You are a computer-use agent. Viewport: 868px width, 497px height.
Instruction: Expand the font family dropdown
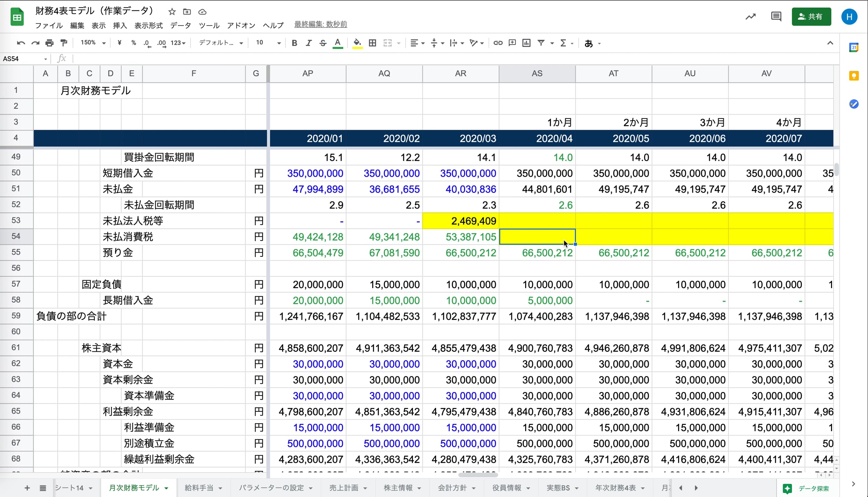[x=221, y=43]
